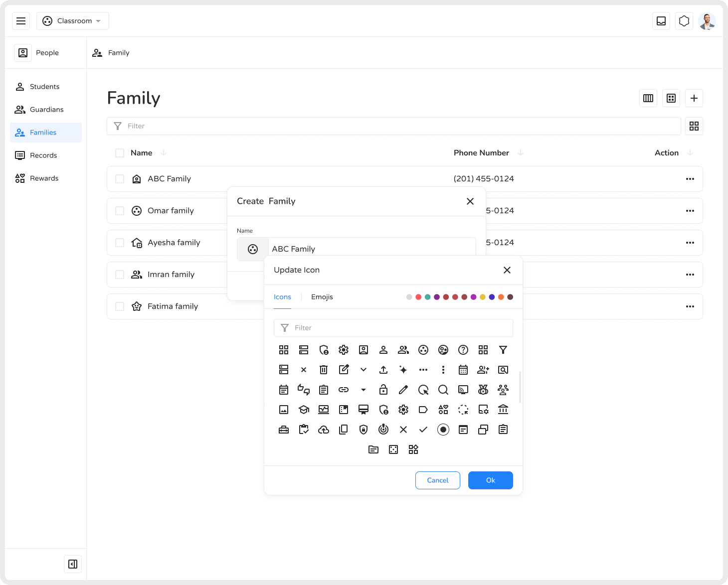The width and height of the screenshot is (728, 585).
Task: Pick the graduation cap icon
Action: coord(304,410)
